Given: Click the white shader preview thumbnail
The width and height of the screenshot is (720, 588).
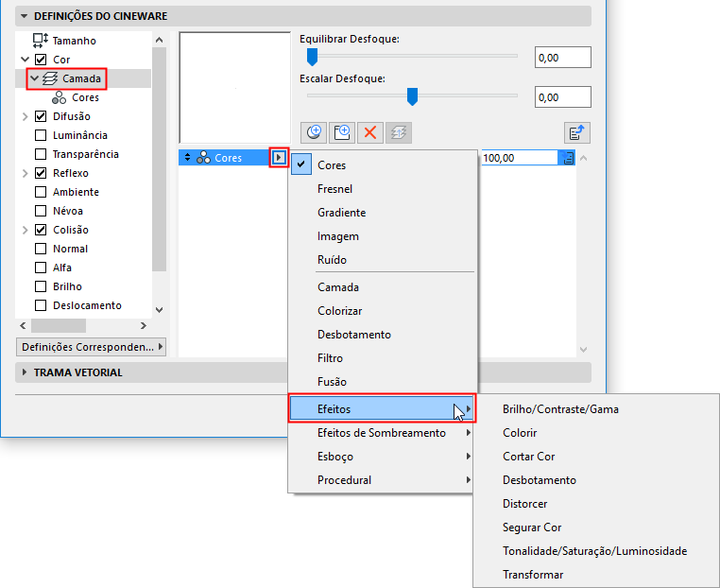Looking at the screenshot, I should tap(234, 88).
